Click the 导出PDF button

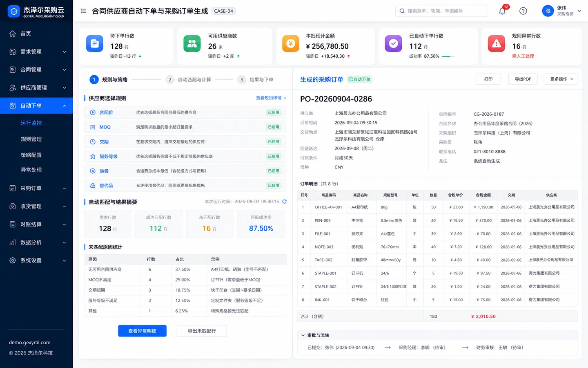click(x=523, y=79)
